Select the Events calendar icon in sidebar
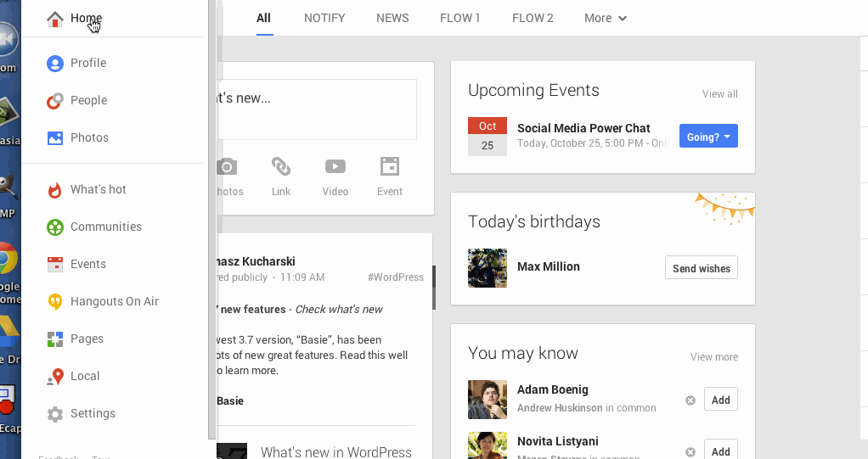 [55, 265]
